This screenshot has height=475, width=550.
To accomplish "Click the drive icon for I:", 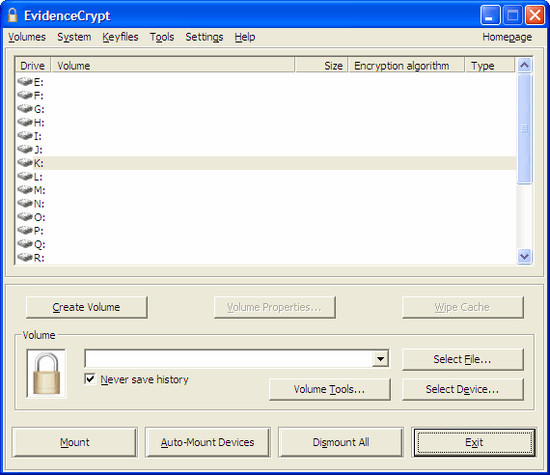I will 25,136.
